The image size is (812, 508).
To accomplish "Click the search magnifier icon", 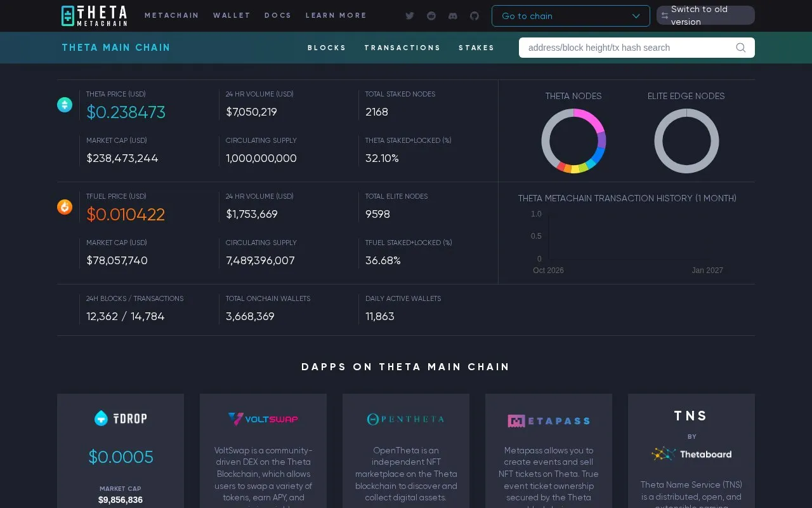I will coord(740,48).
